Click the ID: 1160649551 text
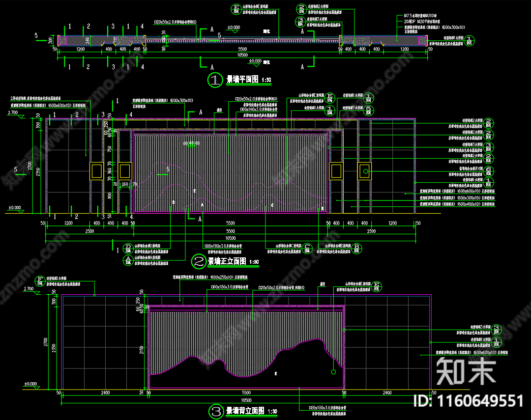 pyautogui.click(x=470, y=401)
